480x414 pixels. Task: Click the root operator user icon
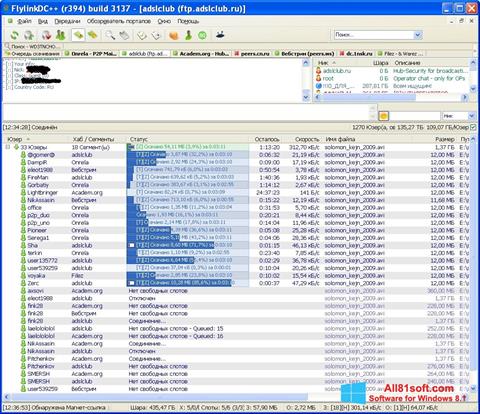(319, 78)
